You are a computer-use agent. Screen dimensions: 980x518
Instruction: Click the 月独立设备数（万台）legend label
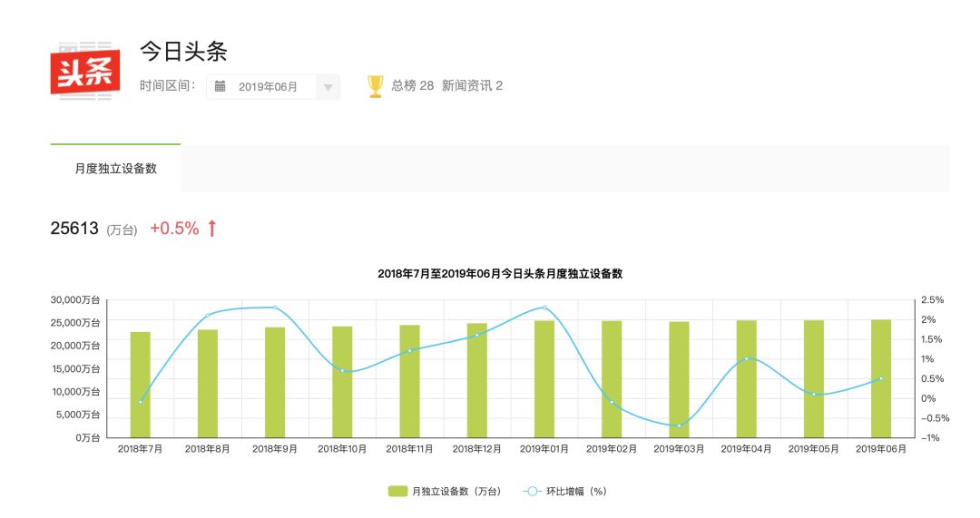pos(456,491)
